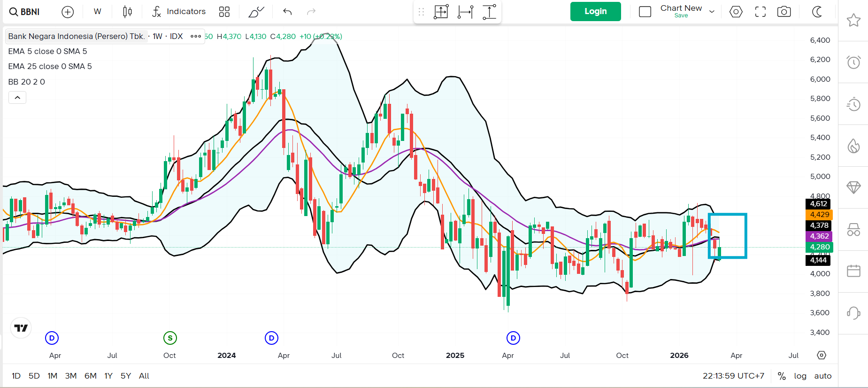Screen dimensions: 868x388
Task: Collapse the indicator legend chevron
Action: click(x=17, y=98)
